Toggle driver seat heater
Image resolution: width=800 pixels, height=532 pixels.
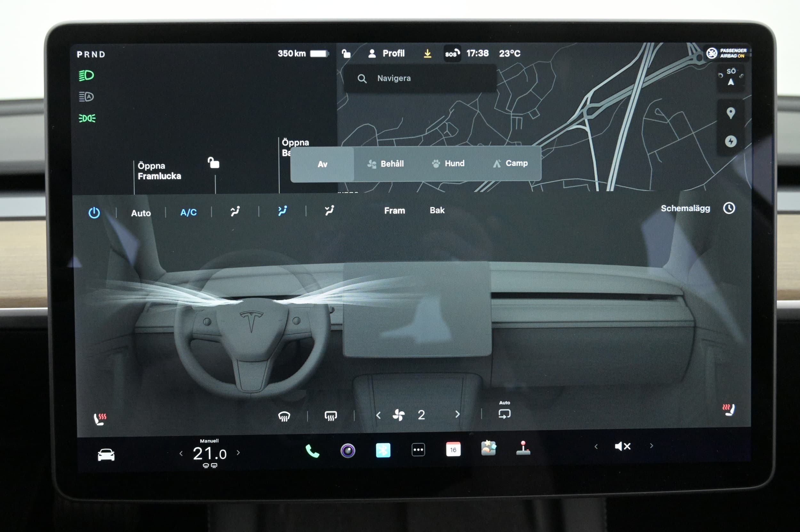click(x=100, y=419)
